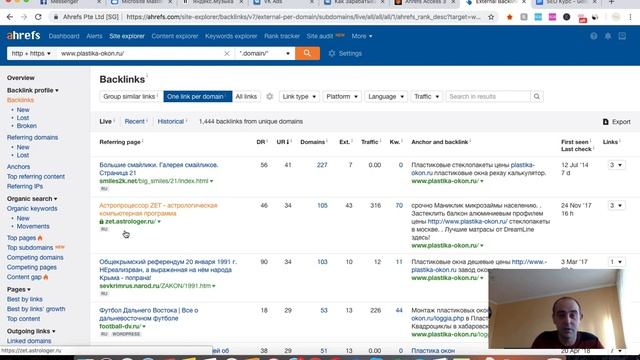Click the orange search button
The height and width of the screenshot is (360, 640).
[307, 53]
